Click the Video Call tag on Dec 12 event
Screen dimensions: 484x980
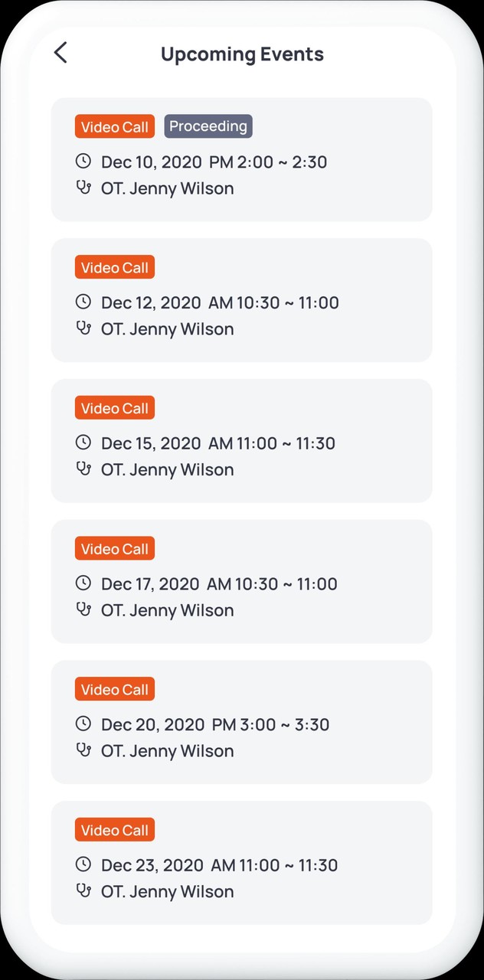tap(115, 267)
